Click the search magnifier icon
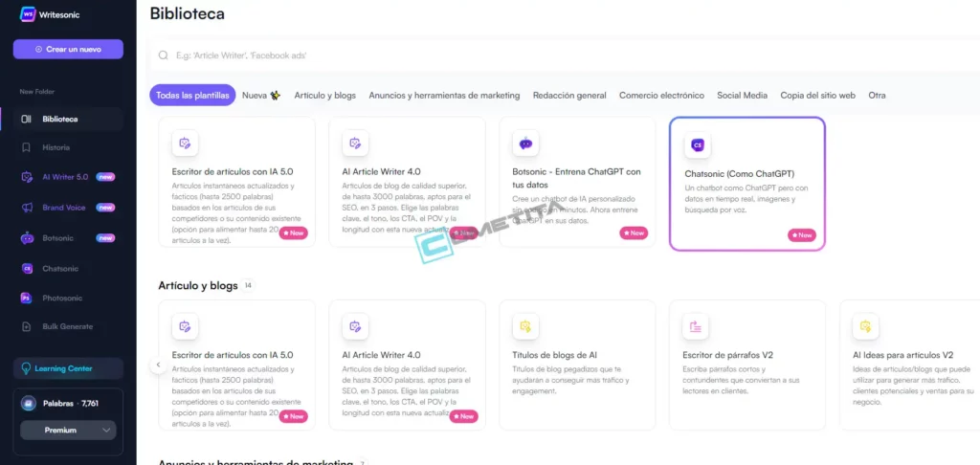980x465 pixels. [163, 55]
